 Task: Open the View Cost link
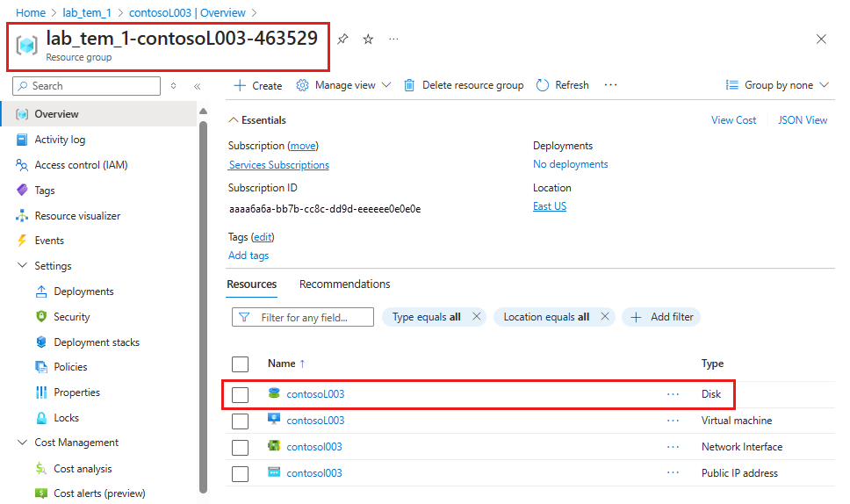[733, 120]
